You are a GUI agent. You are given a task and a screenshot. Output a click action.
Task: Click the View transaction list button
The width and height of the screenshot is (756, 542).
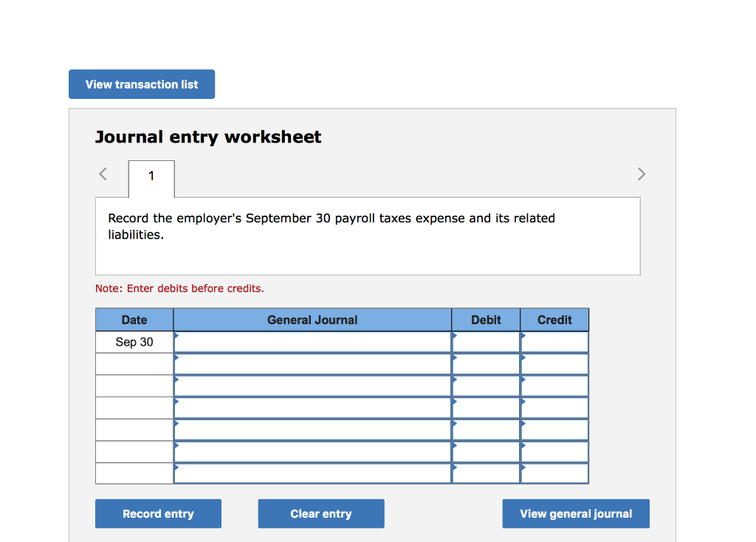tap(141, 83)
